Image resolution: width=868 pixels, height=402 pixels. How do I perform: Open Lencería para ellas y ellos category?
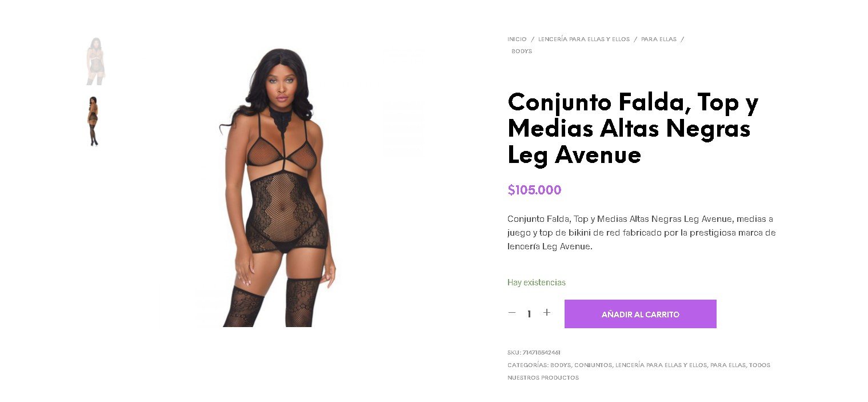tap(661, 365)
